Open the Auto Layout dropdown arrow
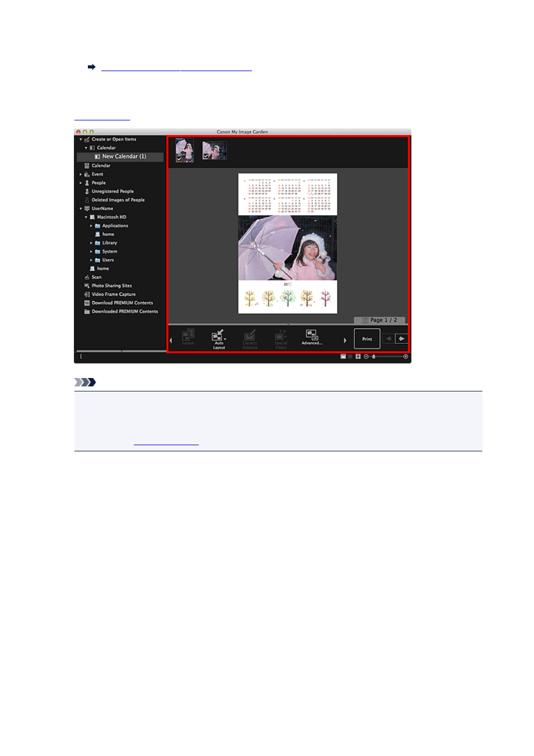Screen dimensions: 534x756 point(225,339)
